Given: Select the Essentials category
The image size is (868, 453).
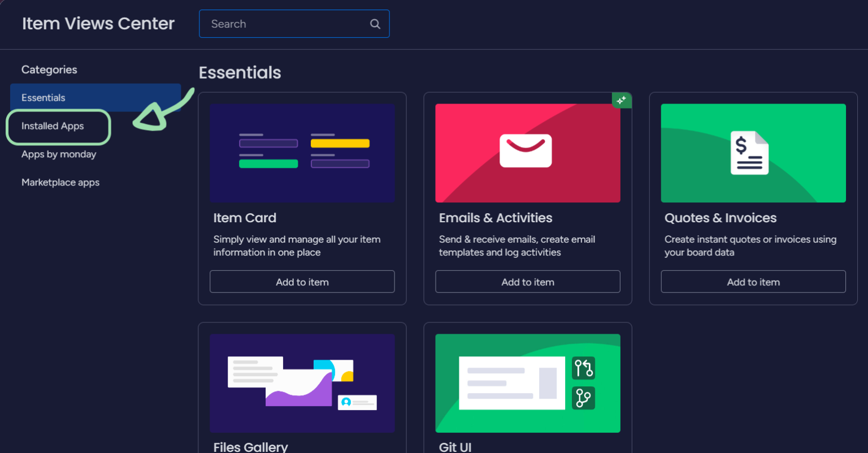Looking at the screenshot, I should 44,98.
